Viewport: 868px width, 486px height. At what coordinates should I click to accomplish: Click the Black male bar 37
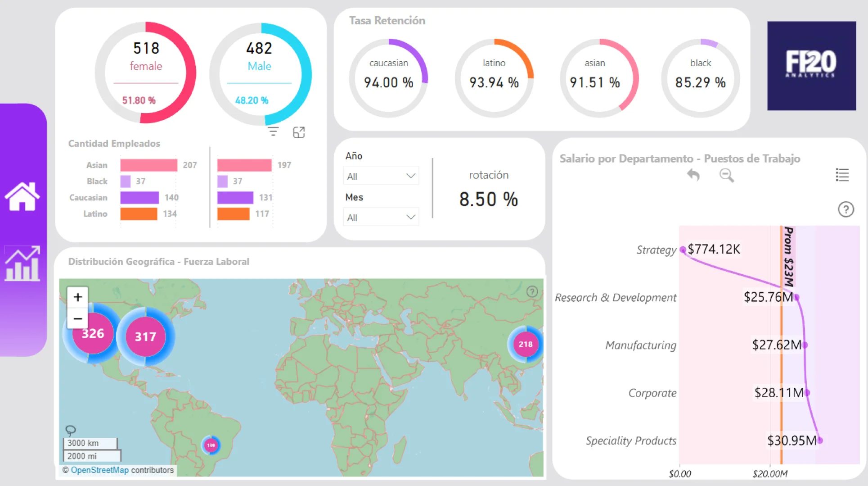222,181
